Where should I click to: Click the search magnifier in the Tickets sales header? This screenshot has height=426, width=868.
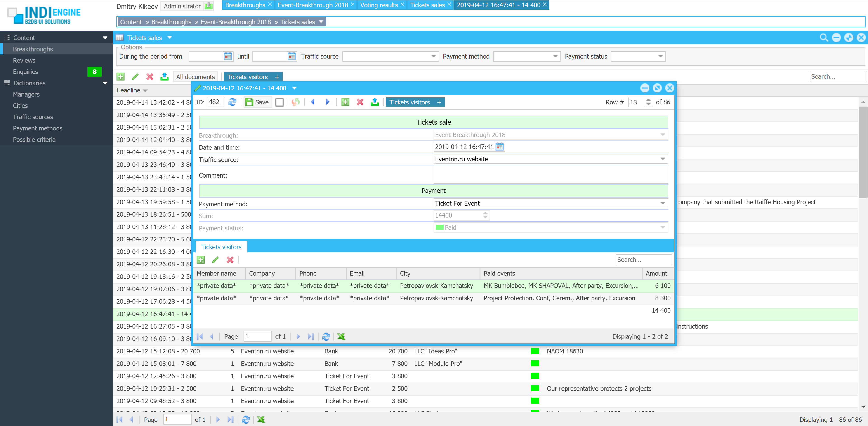click(x=823, y=38)
